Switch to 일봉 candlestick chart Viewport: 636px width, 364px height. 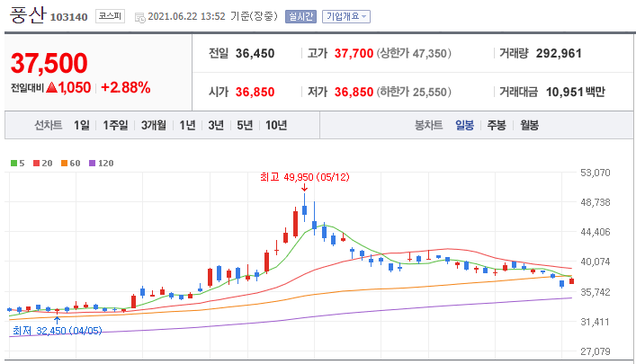tap(464, 125)
